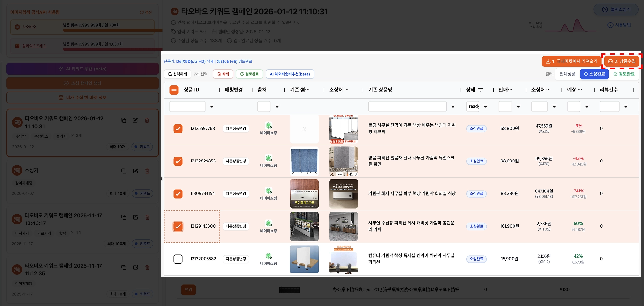Screen dimensions: 644x306
Task: Click 네이버쇼핑 source icon for 12132005582
Action: (x=268, y=256)
